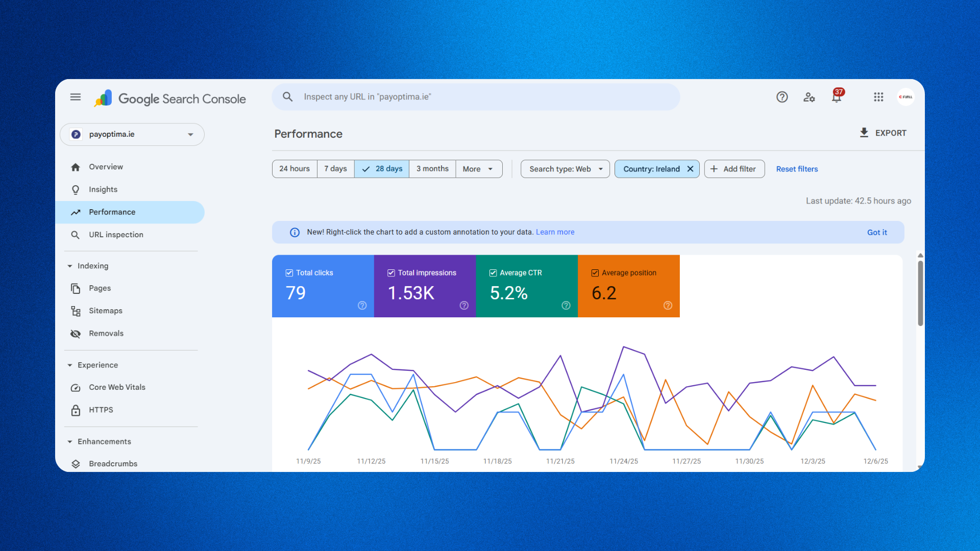Open help for Average CTR metric

coord(566,306)
